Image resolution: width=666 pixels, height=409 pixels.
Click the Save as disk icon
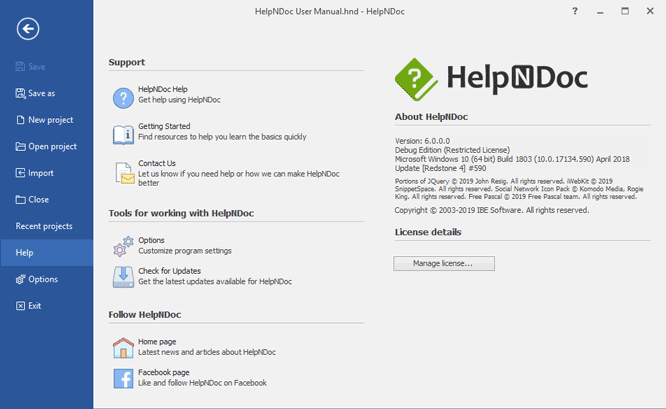[x=20, y=93]
